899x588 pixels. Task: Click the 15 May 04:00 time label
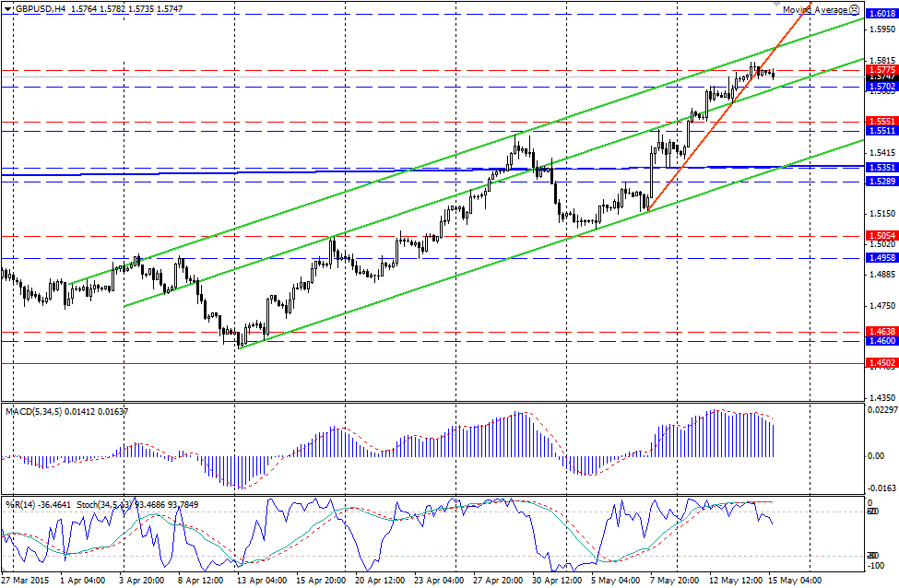pos(795,580)
